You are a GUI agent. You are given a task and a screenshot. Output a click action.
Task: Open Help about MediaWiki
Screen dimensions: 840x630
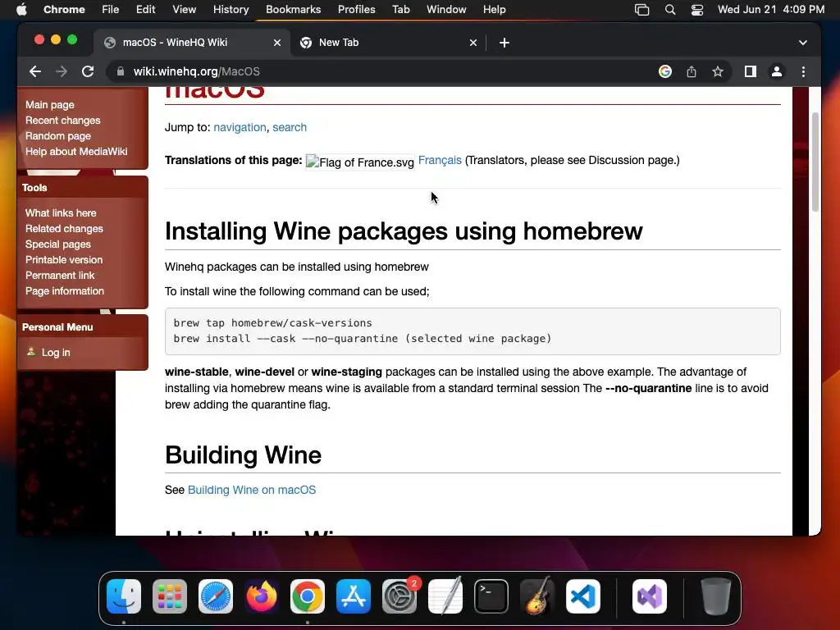coord(76,152)
